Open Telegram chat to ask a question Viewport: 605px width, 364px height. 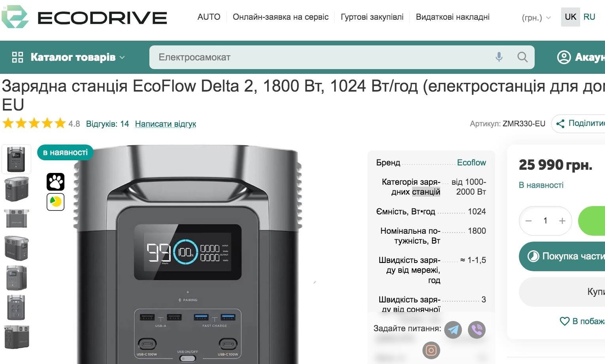coord(453,330)
